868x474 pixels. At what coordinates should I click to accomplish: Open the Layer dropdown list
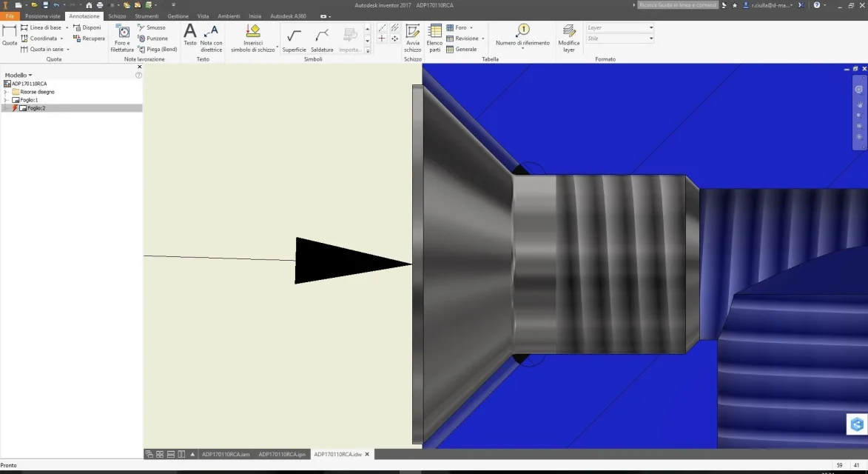pyautogui.click(x=620, y=27)
